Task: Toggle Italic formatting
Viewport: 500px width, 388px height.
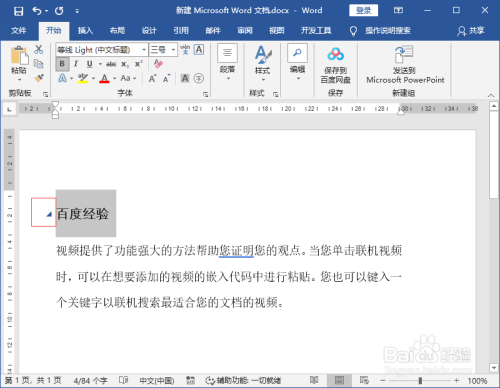Action: click(76, 64)
